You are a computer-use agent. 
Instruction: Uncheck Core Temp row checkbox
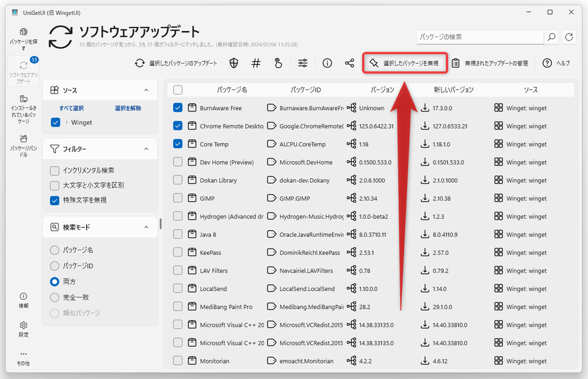tap(178, 143)
